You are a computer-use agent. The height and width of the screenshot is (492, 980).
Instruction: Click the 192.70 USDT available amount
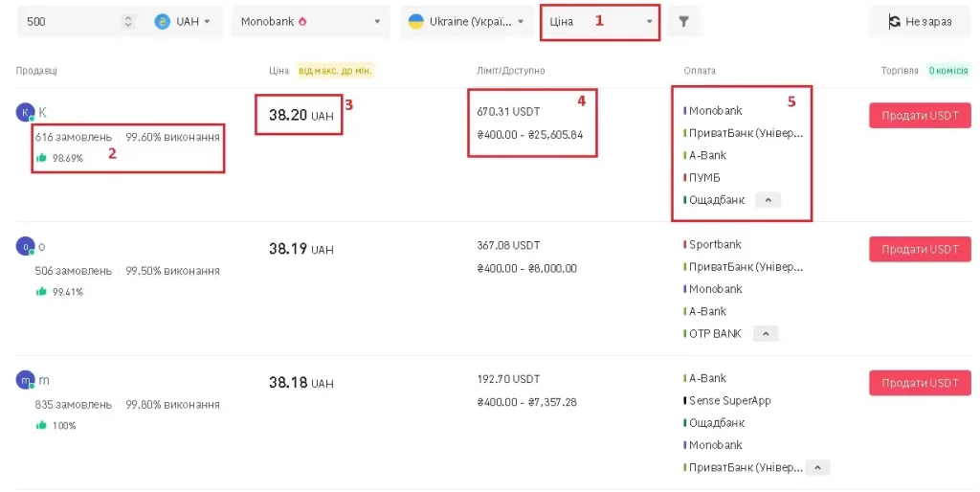(x=508, y=379)
